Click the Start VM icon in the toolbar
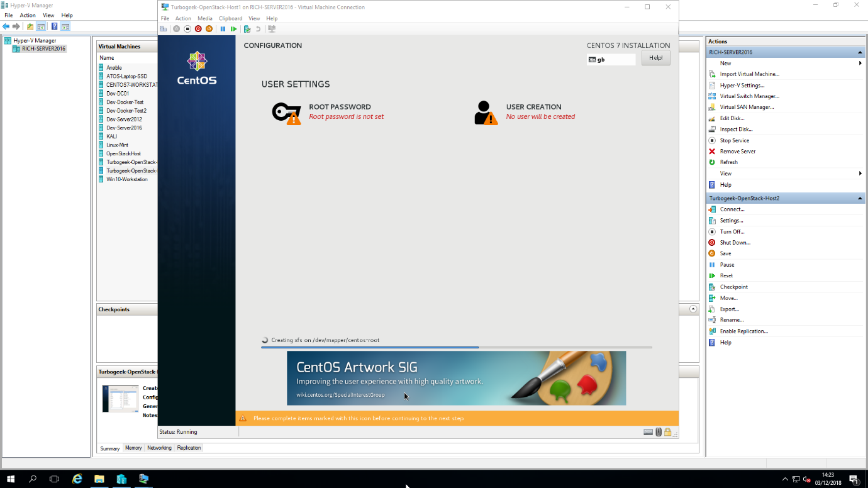Screen dimensions: 868x488 click(177, 29)
